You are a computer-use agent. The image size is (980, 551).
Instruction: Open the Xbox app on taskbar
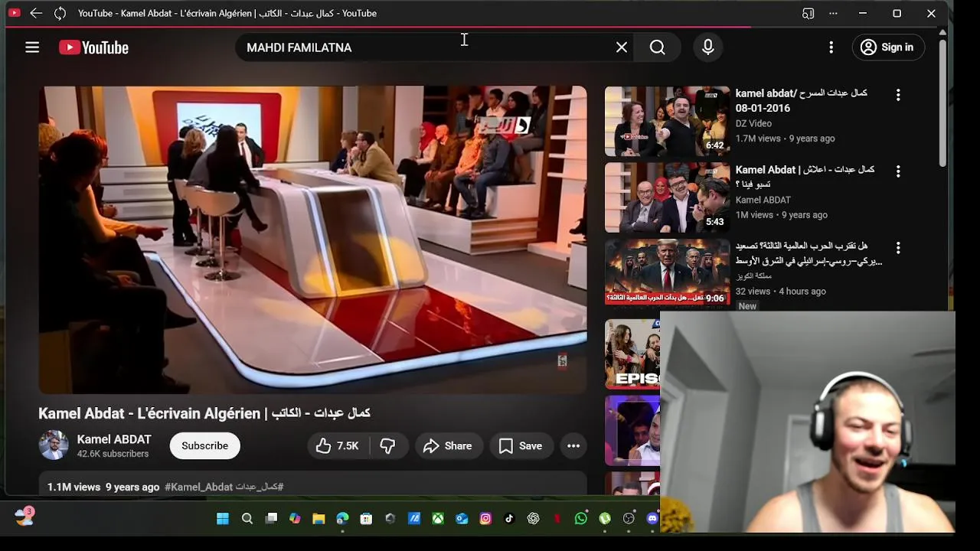(438, 519)
